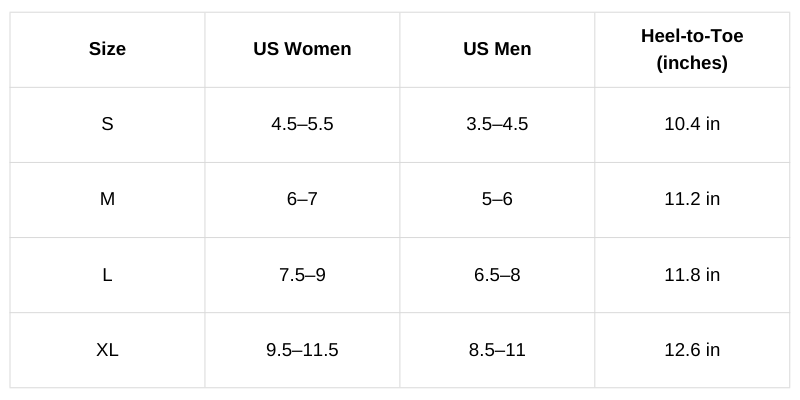Select the XL size cell

click(x=107, y=350)
